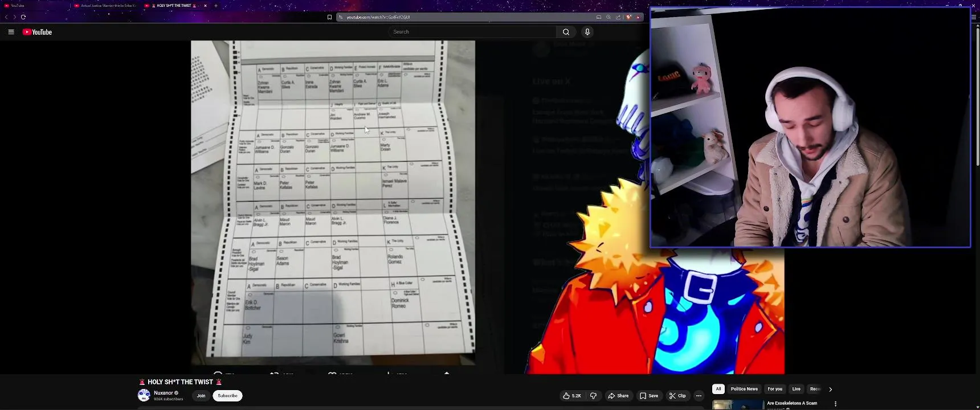Image resolution: width=980 pixels, height=410 pixels.
Task: Select the For you filter chip
Action: point(775,389)
